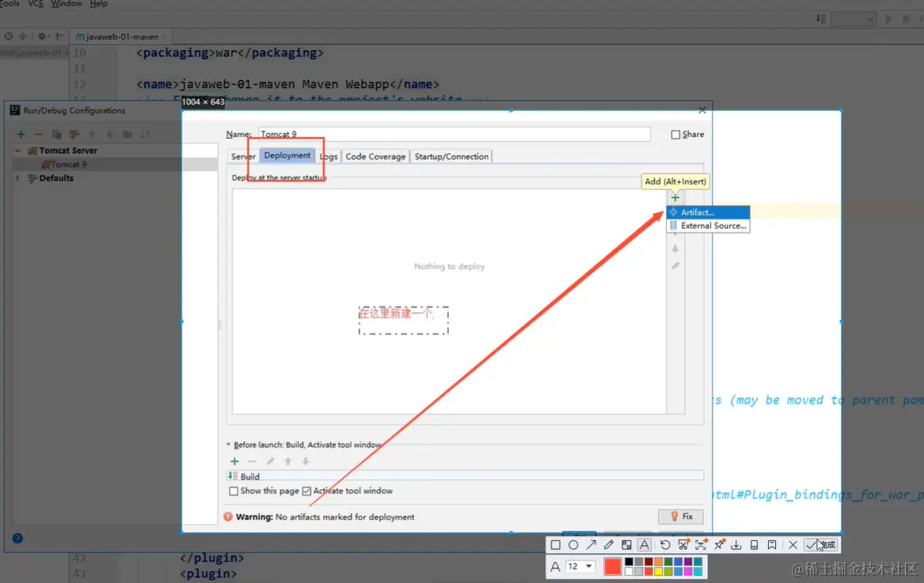Image resolution: width=924 pixels, height=583 pixels.
Task: Open IDE run configuration dropdown top right
Action: tap(854, 20)
